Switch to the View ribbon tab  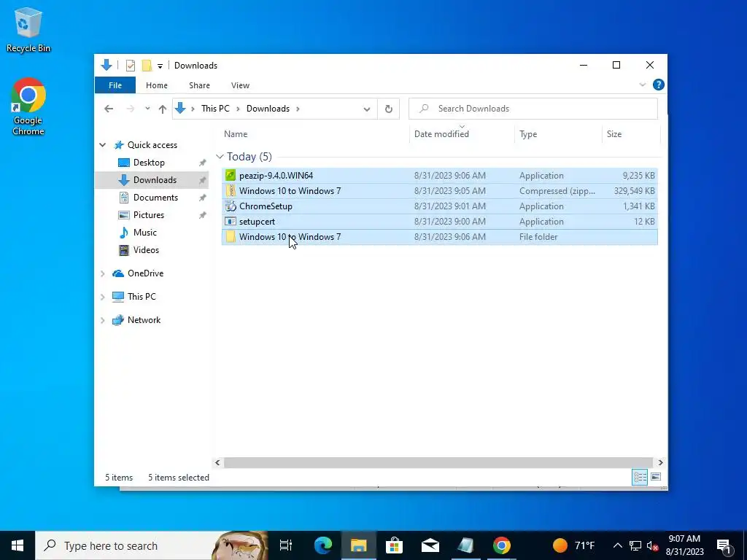pyautogui.click(x=240, y=85)
